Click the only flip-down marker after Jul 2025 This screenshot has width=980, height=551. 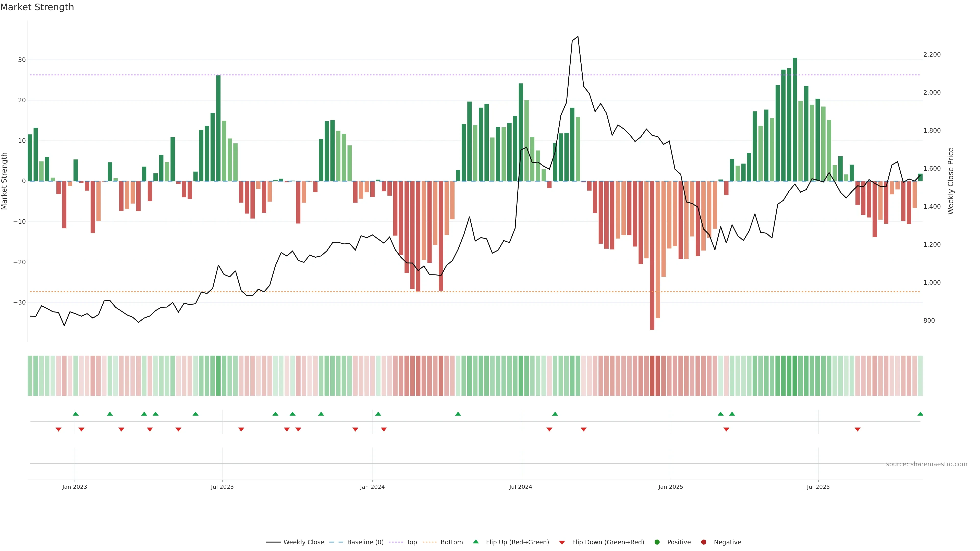[x=857, y=429]
